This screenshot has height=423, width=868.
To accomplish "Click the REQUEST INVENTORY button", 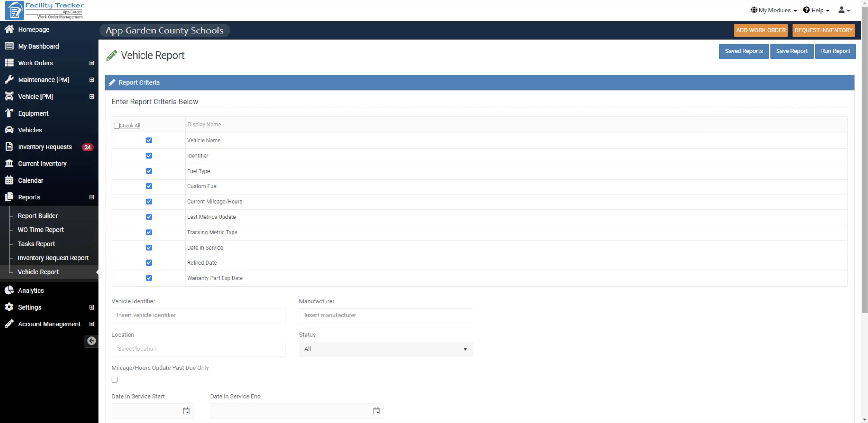I will point(824,30).
